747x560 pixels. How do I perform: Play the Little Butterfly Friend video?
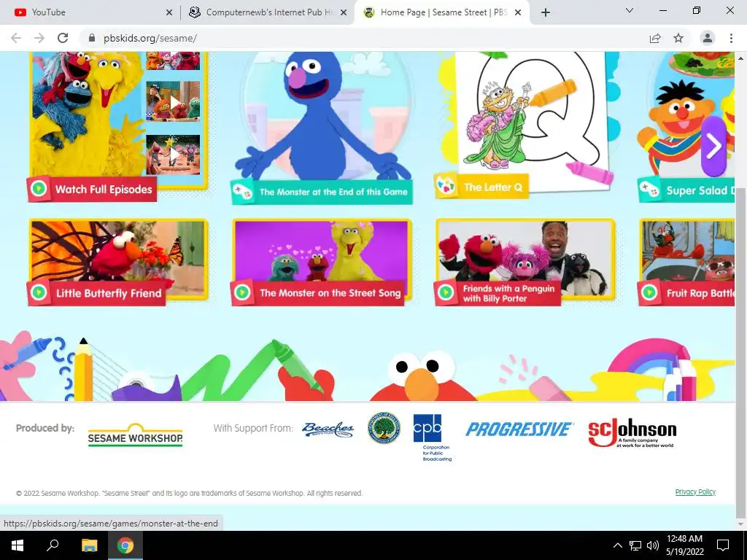[x=109, y=293]
